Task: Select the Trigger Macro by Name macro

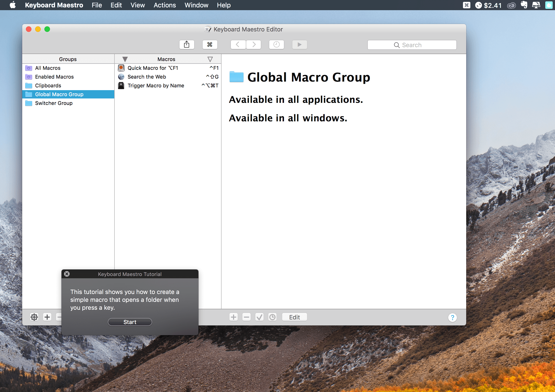Action: tap(168, 86)
